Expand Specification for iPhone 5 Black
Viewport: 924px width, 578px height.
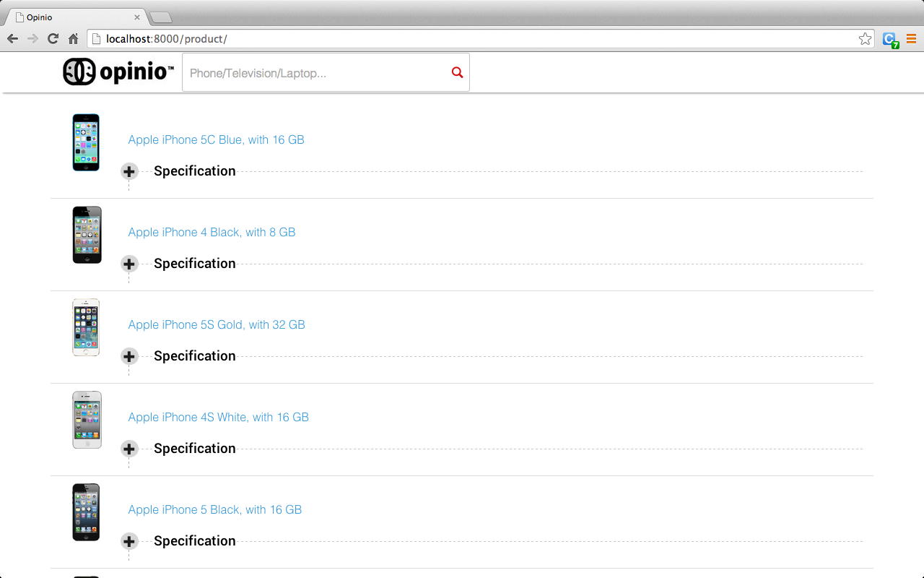[x=129, y=541]
